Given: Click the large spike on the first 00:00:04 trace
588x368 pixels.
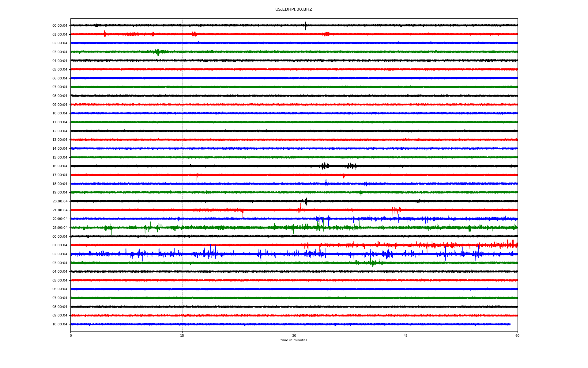Looking at the screenshot, I should [305, 26].
